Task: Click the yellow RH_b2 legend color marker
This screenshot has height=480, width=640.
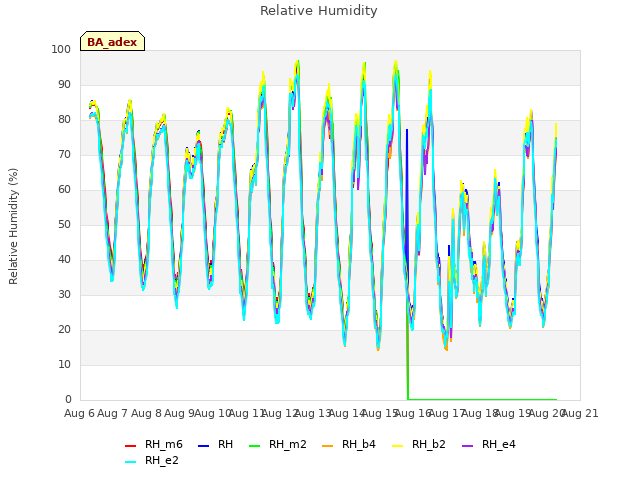Action: point(397,446)
